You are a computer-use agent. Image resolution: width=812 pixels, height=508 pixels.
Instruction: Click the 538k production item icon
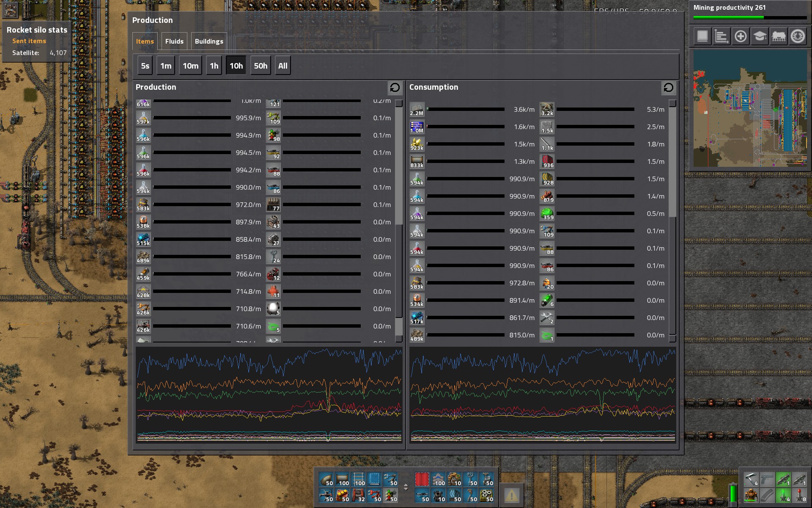[x=143, y=222]
